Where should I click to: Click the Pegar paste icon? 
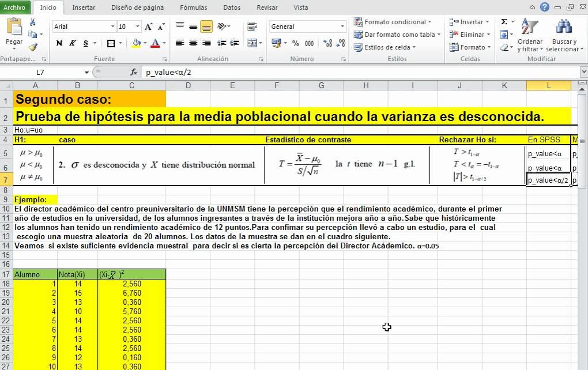pyautogui.click(x=14, y=27)
